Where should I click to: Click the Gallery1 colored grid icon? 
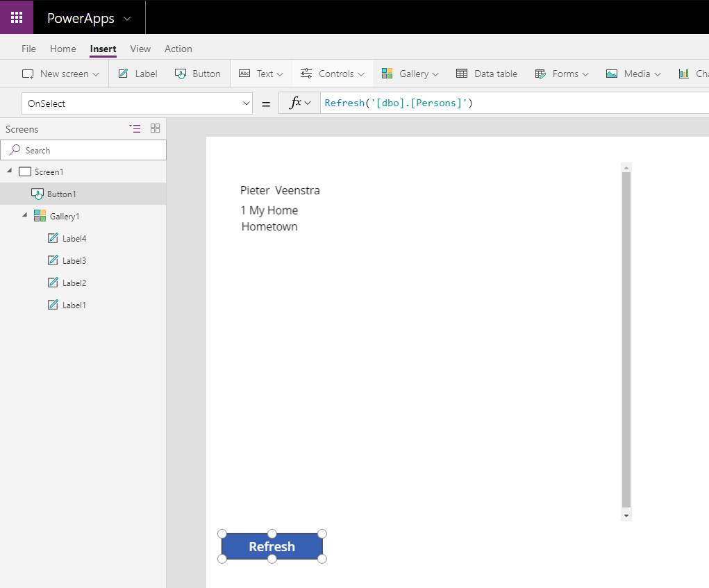tap(40, 216)
